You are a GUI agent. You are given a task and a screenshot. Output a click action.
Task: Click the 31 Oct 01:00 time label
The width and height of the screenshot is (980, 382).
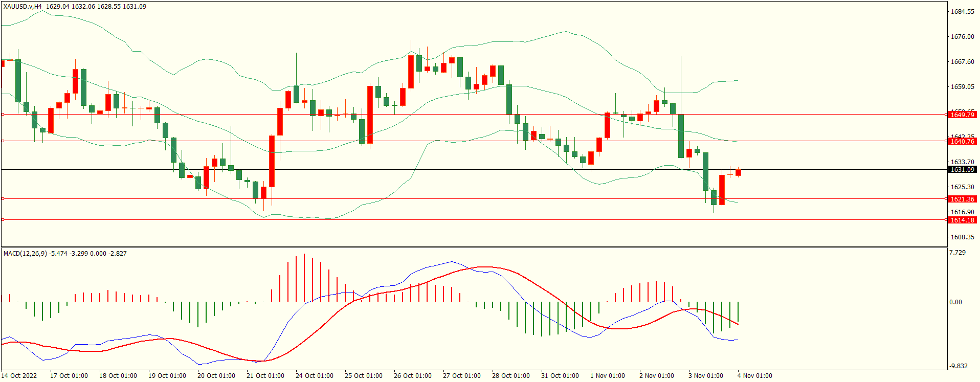click(x=560, y=375)
